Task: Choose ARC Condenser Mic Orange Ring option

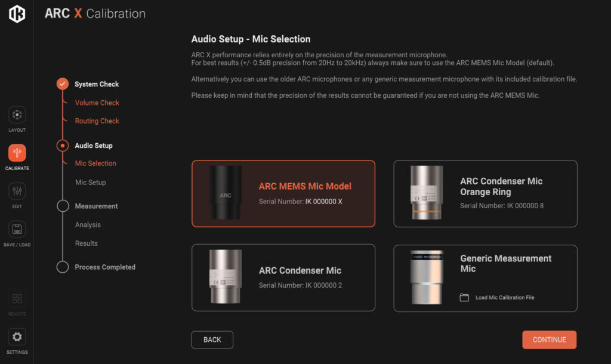Action: pos(485,194)
